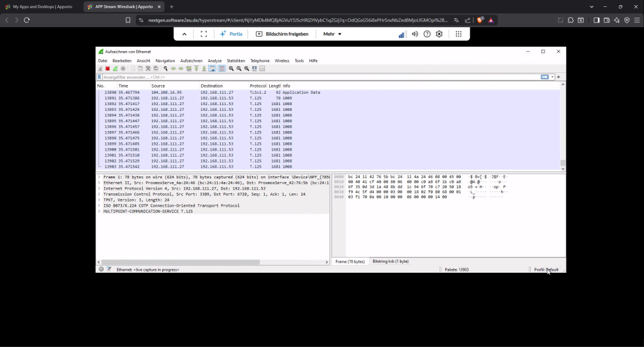Toggle auto-scroll during live capture
This screenshot has height=347, width=644.
coord(213,69)
